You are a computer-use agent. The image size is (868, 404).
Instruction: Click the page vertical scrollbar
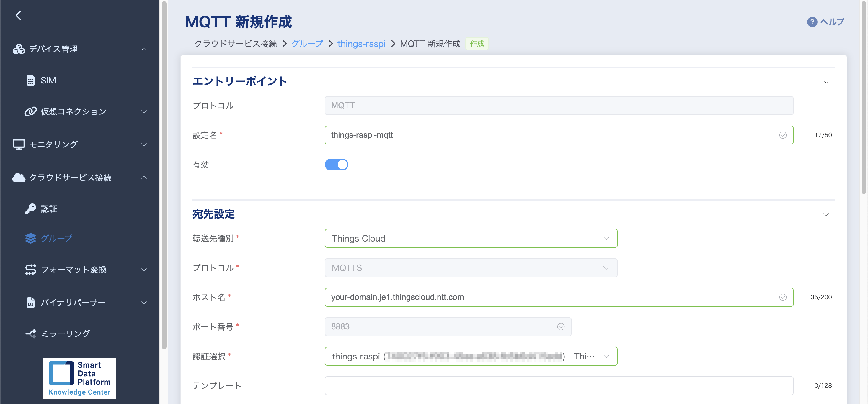[864, 98]
